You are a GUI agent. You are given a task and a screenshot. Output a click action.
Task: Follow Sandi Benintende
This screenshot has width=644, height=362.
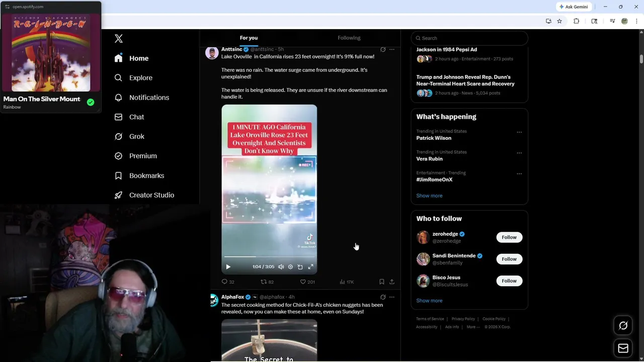509,259
